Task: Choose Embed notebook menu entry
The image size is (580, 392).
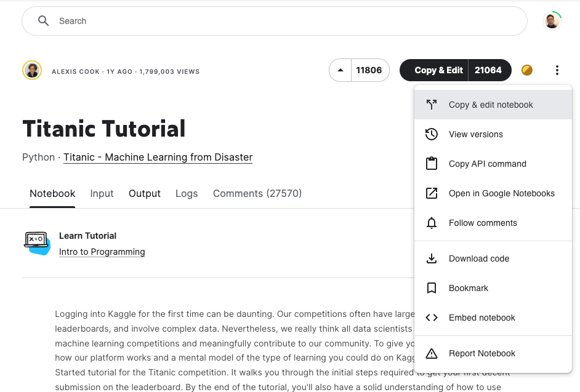Action: (493, 318)
